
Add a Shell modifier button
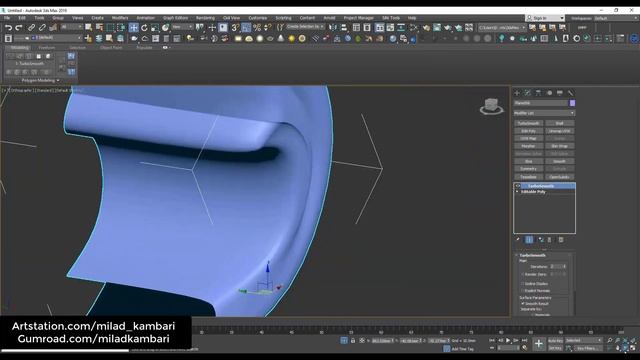560,123
